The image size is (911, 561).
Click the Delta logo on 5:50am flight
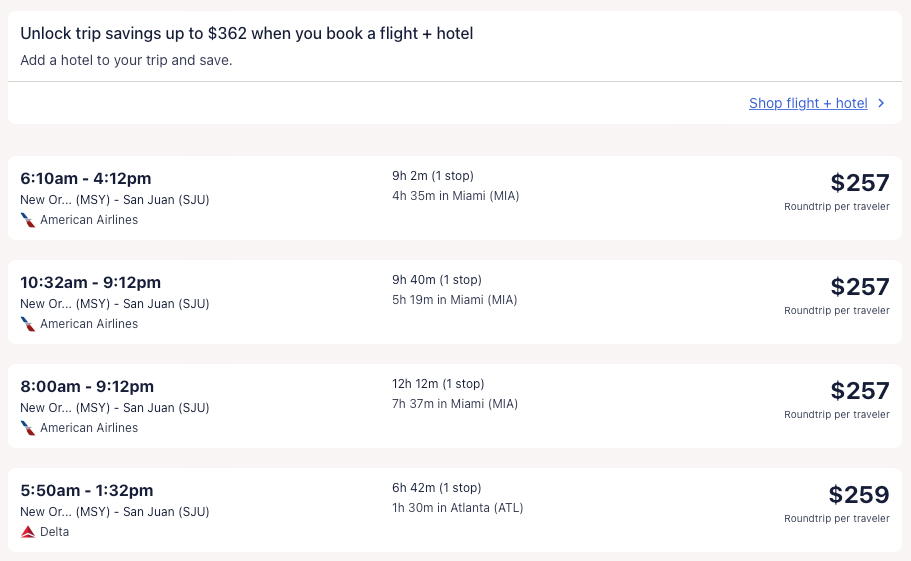[28, 532]
